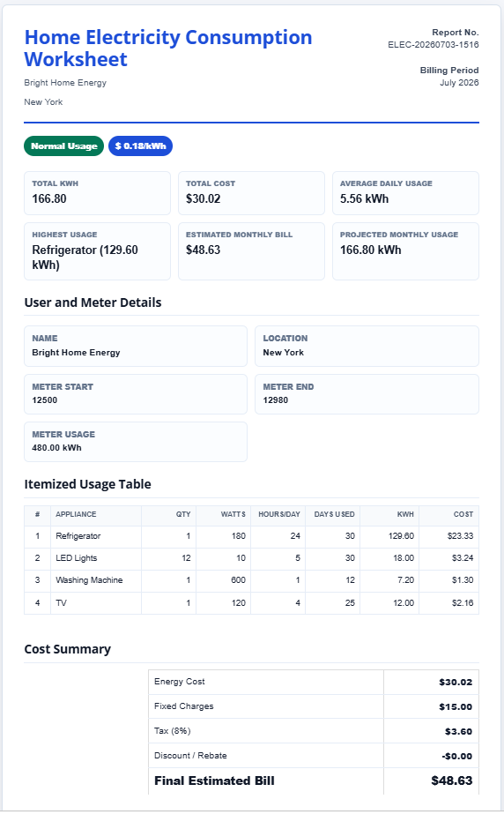
Task: Click the Refrigerator kWh value 129.60
Action: point(401,536)
